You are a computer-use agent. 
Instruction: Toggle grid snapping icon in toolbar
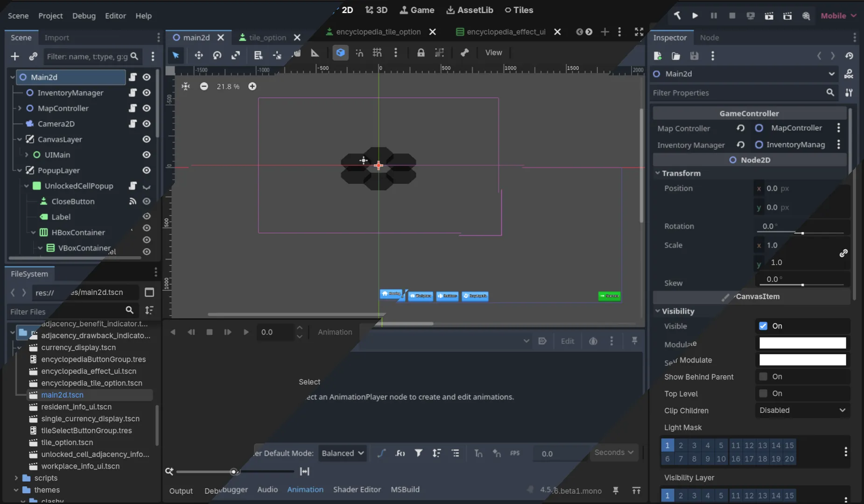click(x=377, y=53)
